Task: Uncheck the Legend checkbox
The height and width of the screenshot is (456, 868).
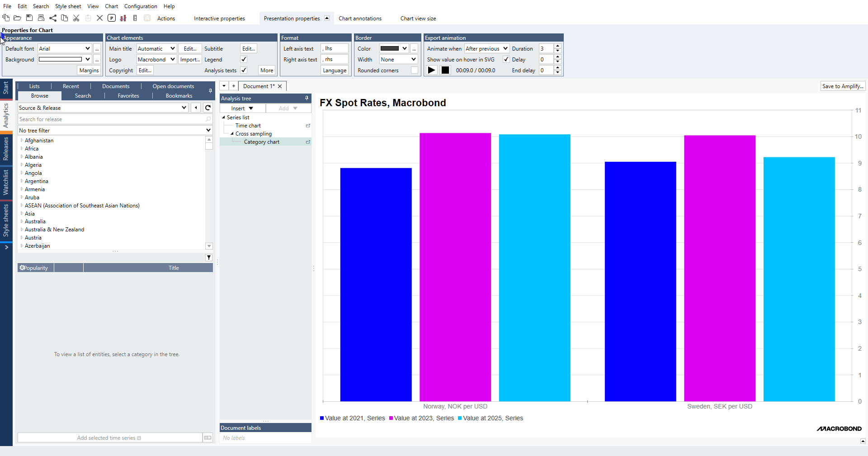Action: click(244, 59)
